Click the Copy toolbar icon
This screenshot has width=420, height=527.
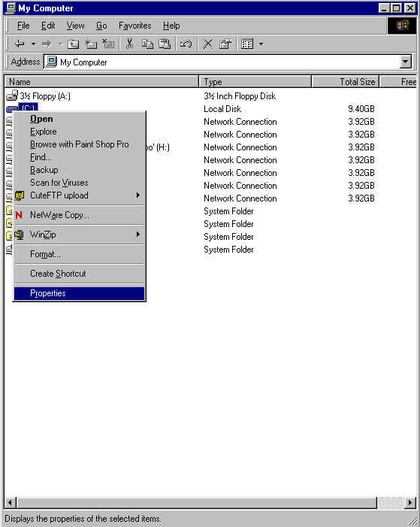[147, 44]
